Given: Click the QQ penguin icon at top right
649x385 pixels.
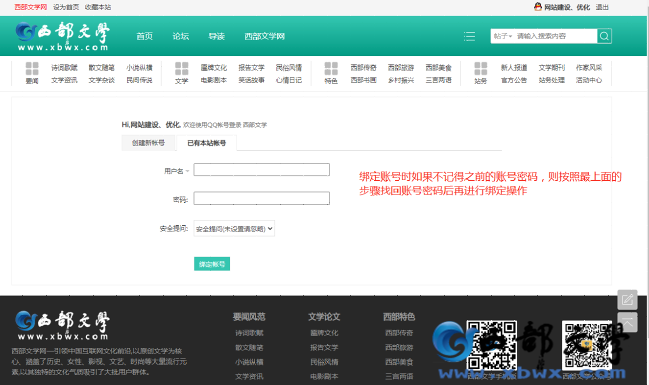Looking at the screenshot, I should 538,7.
